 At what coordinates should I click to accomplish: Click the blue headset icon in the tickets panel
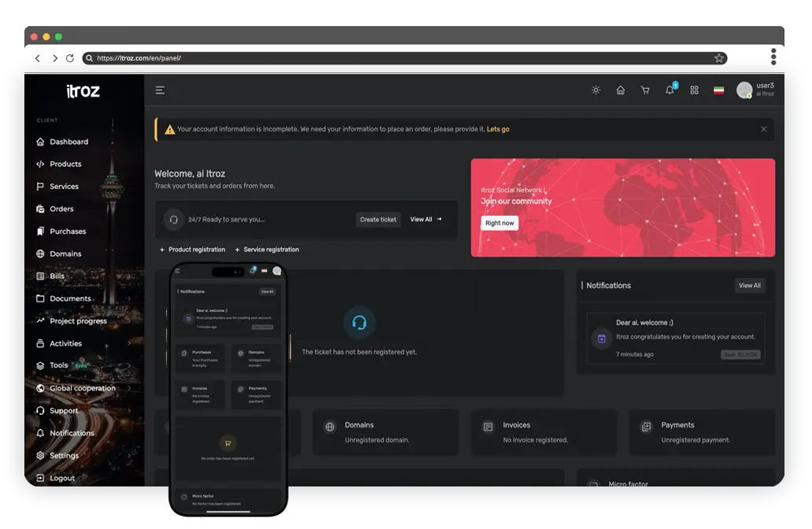(x=360, y=323)
